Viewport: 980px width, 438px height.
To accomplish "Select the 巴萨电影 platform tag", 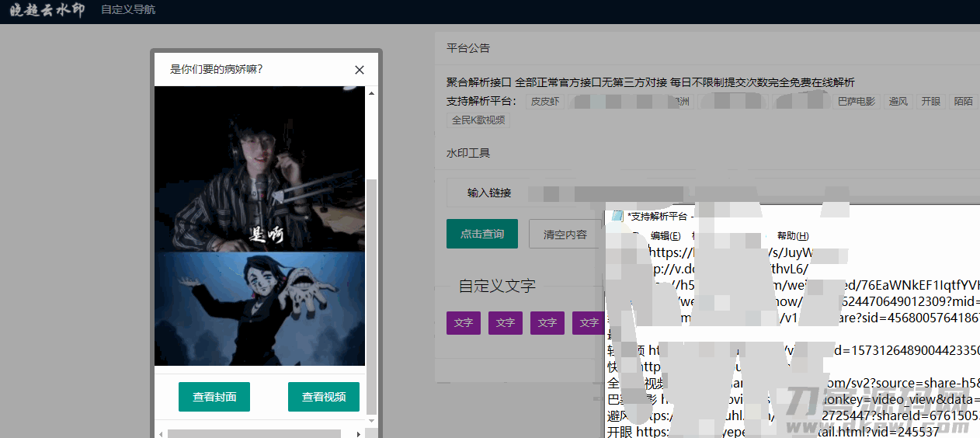I will click(x=856, y=102).
